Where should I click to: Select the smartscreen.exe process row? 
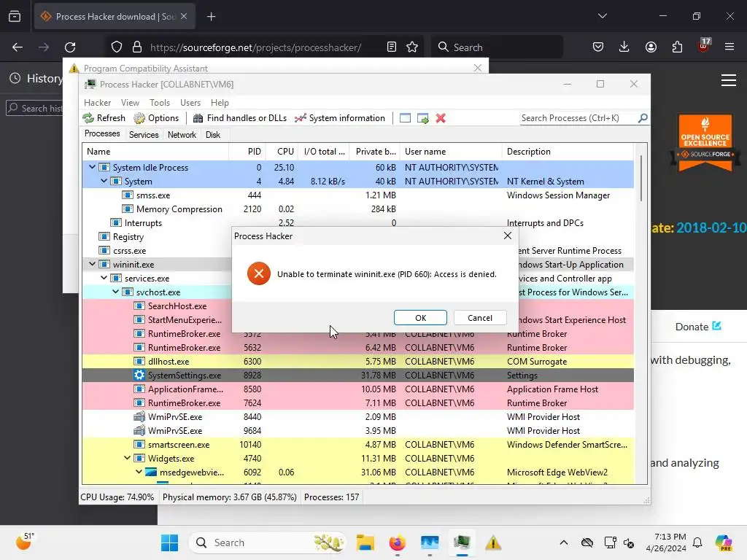358,445
